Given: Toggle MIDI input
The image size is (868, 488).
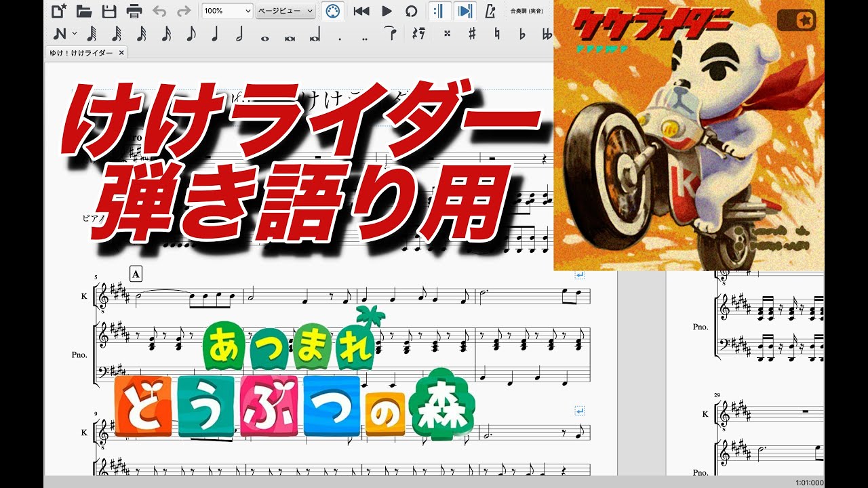Looking at the screenshot, I should click(x=332, y=11).
